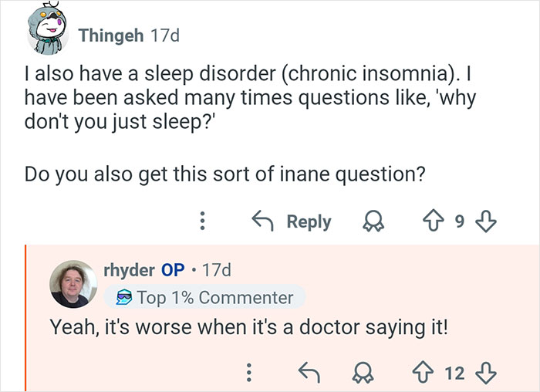Reply to Thingeh's comment

[x=293, y=222]
